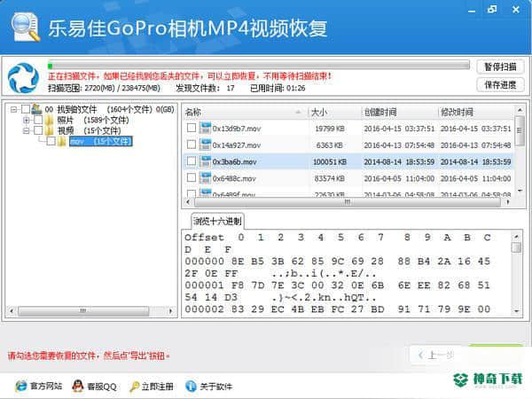The image size is (532, 399).
Task: Click the info icon for 关于软件
Action: click(x=191, y=386)
